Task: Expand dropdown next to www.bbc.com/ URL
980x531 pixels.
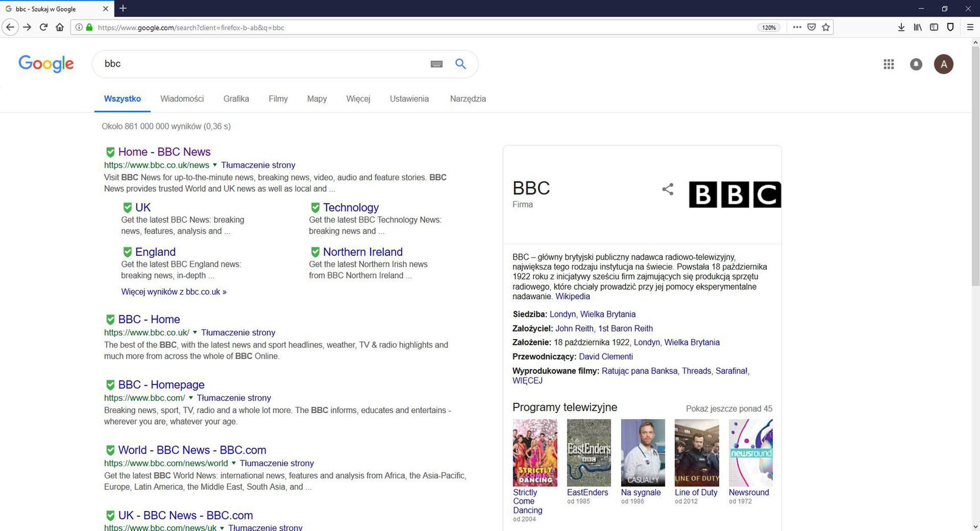Action: click(x=191, y=398)
